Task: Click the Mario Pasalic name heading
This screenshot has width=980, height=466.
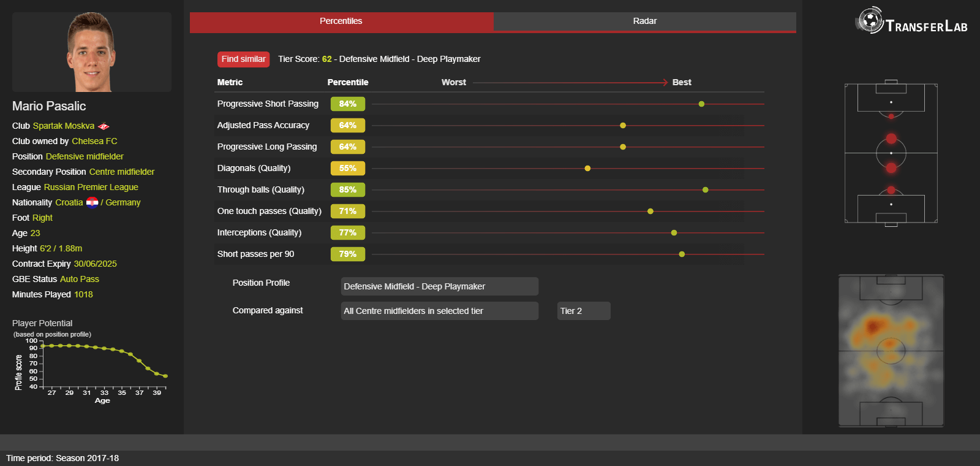Action: coord(49,106)
